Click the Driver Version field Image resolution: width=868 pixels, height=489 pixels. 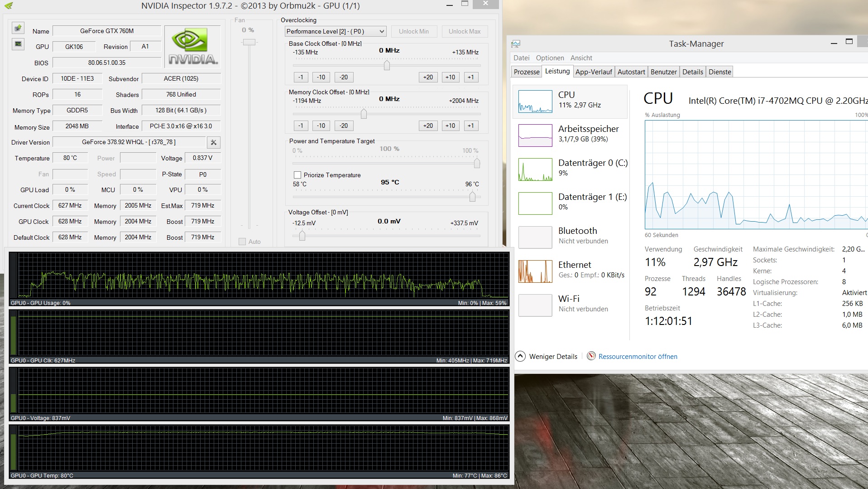(129, 142)
